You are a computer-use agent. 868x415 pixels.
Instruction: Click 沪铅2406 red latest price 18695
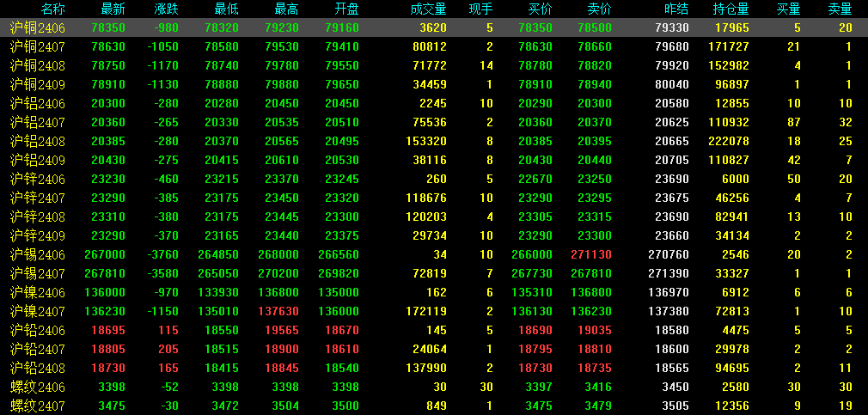110,330
